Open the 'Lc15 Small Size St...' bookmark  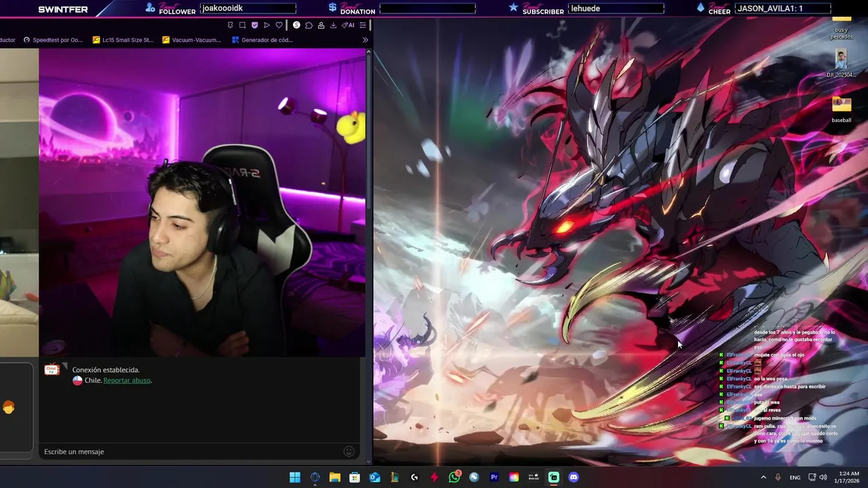coord(123,40)
